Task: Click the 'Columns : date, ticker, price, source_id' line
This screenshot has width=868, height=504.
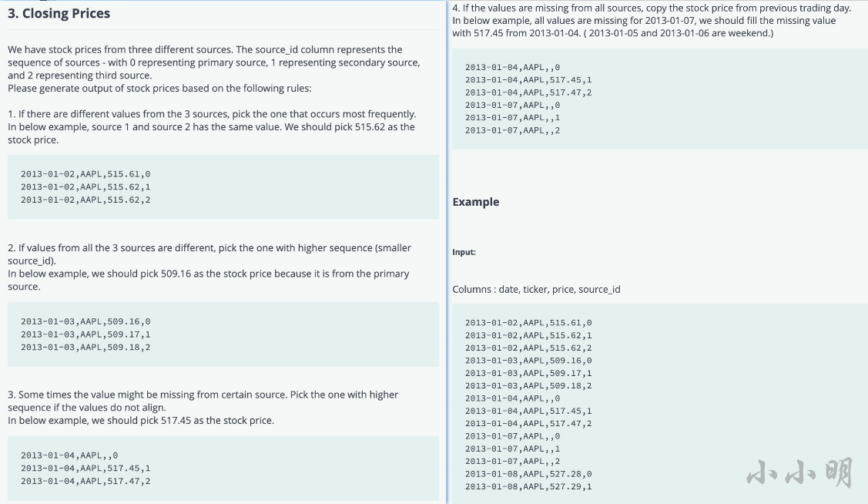Action: (536, 289)
